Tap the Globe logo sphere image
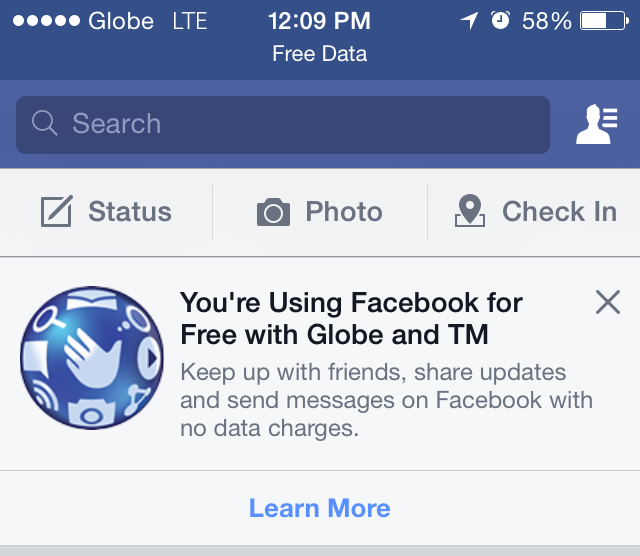 tap(92, 360)
